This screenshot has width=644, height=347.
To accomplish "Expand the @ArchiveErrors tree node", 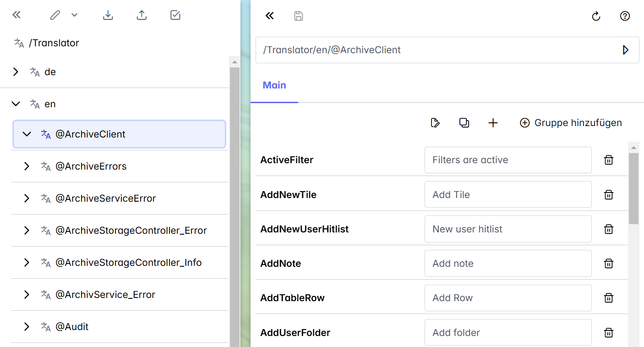I will 27,166.
